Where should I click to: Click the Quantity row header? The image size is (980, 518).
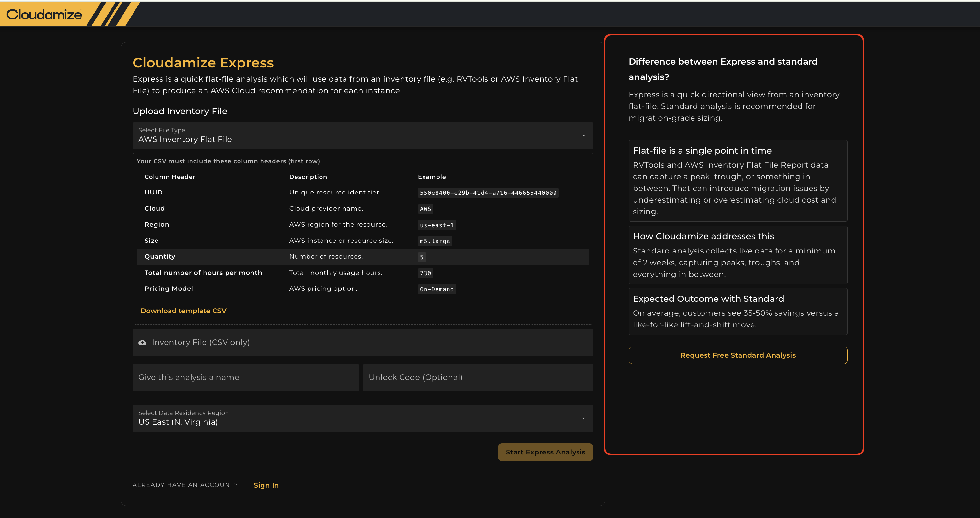tap(160, 256)
